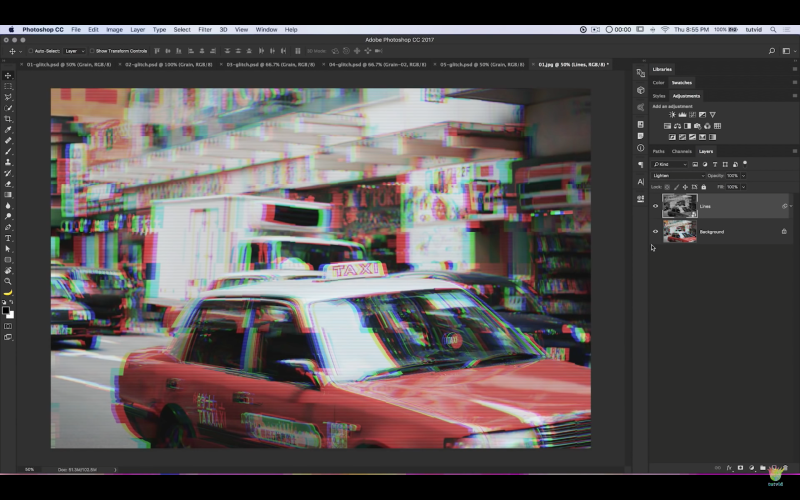Select the Quick Selection tool
The height and width of the screenshot is (500, 800).
(8, 108)
